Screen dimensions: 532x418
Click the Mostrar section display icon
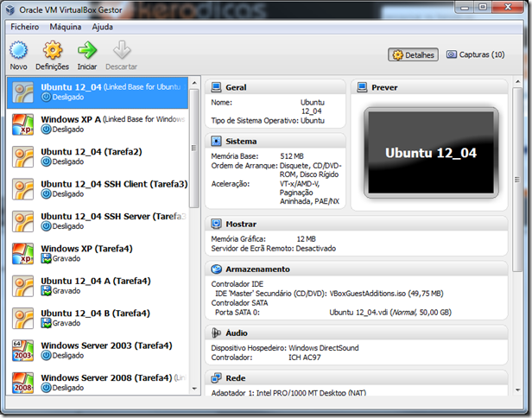(x=216, y=224)
